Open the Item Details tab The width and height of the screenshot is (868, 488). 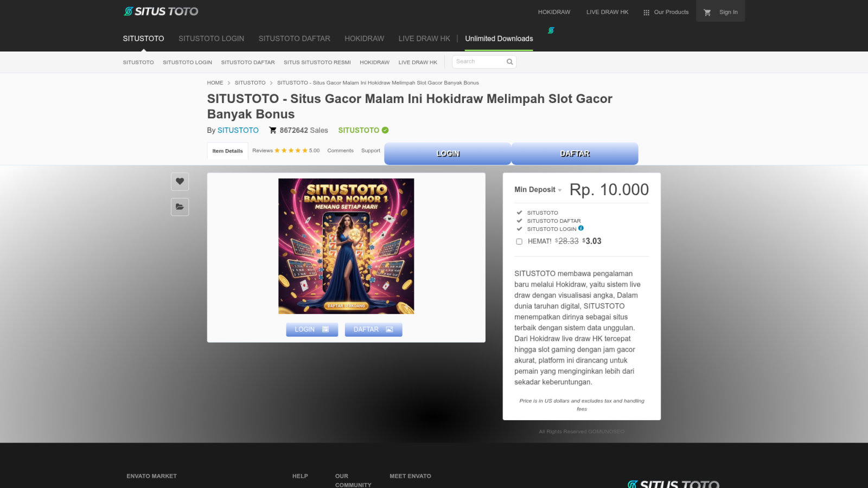pyautogui.click(x=227, y=151)
